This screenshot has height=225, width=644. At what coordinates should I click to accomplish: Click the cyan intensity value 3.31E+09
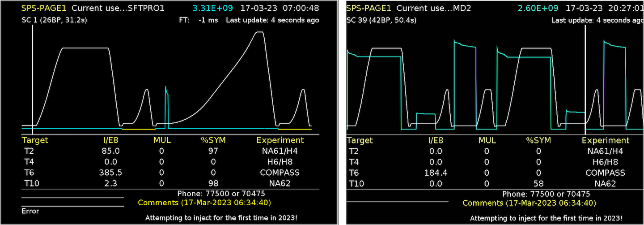click(213, 9)
